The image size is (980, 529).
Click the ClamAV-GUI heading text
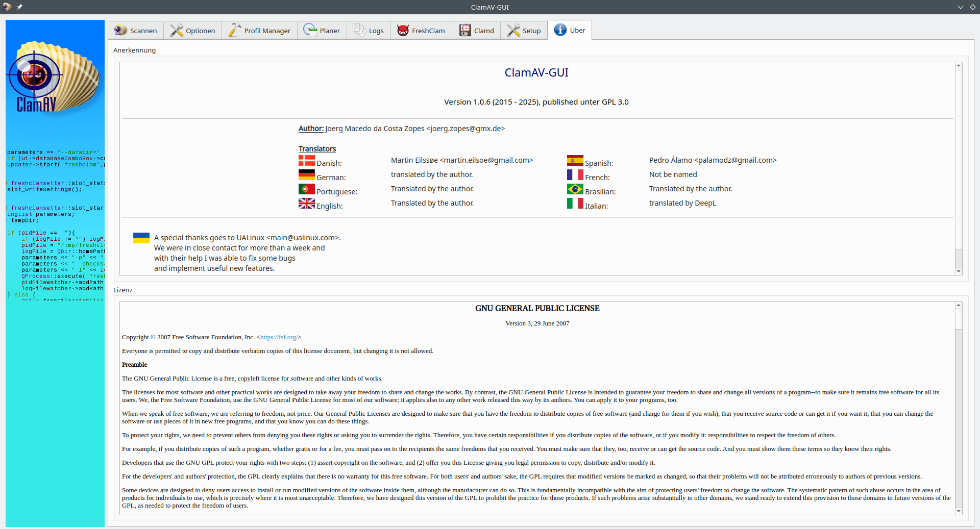(536, 73)
